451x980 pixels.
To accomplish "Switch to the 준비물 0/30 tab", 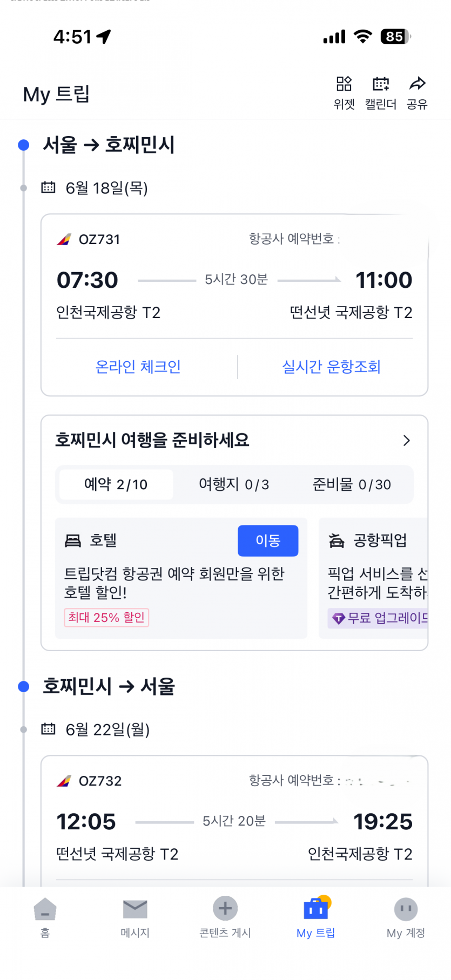I will [352, 484].
